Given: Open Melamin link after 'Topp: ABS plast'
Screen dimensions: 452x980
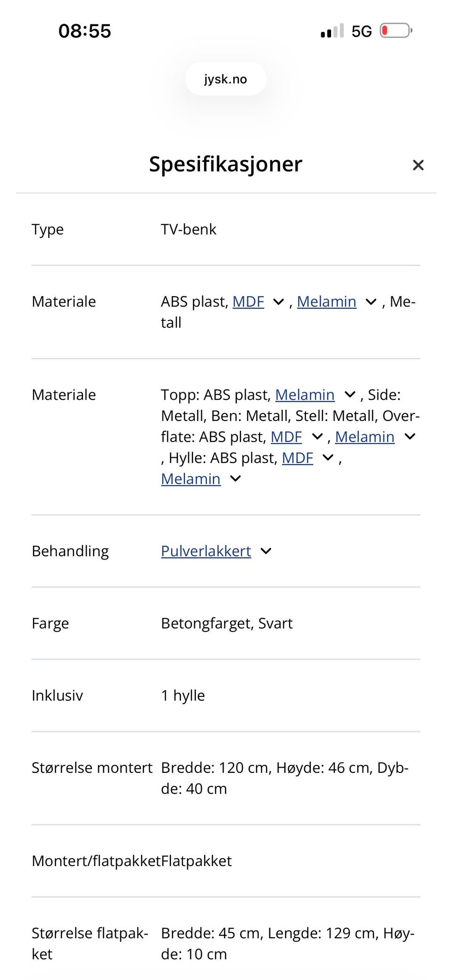Looking at the screenshot, I should point(305,395).
